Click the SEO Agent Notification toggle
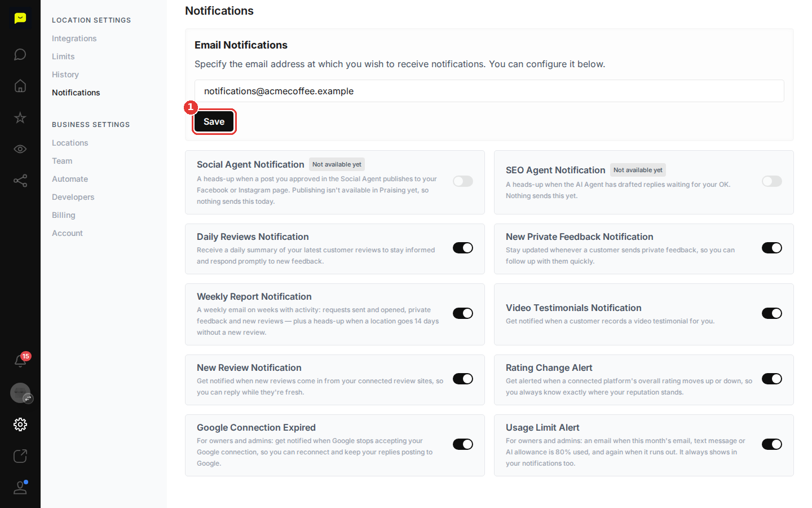812x508 pixels. tap(772, 181)
